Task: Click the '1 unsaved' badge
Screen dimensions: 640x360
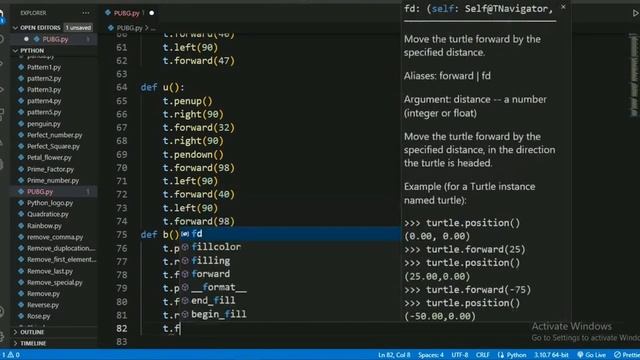Action: click(78, 28)
